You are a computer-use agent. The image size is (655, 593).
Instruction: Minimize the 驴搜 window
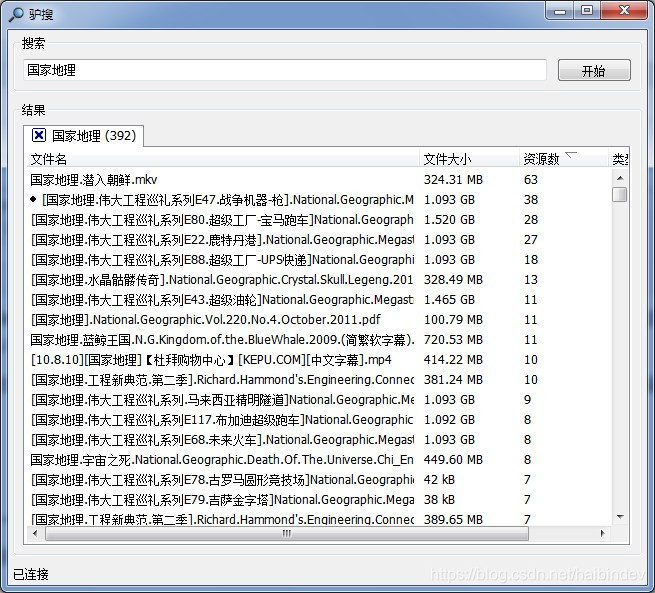[x=560, y=11]
